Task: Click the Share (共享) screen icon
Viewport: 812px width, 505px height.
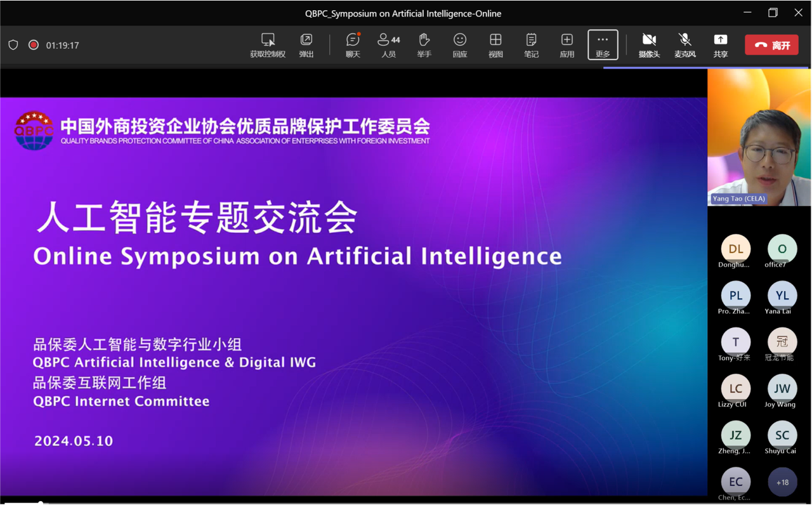Action: tap(721, 40)
